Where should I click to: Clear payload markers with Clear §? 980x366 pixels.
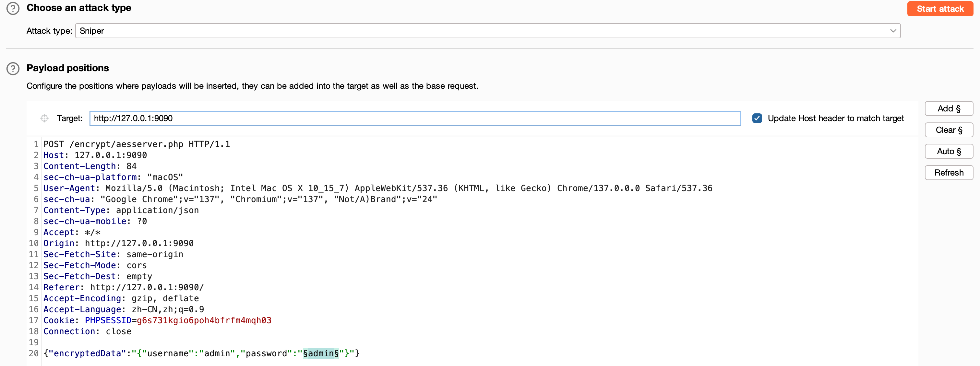point(949,130)
